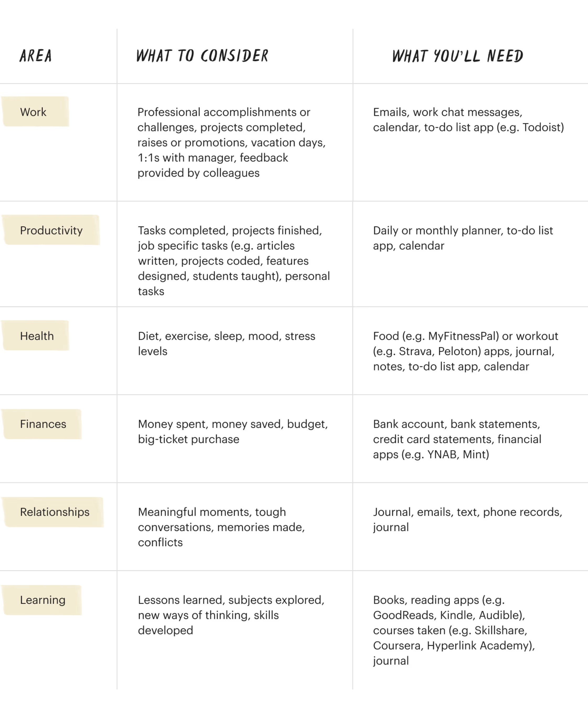The height and width of the screenshot is (711, 588).
Task: Click the Diet, exercise, sleep description
Action: tap(226, 343)
